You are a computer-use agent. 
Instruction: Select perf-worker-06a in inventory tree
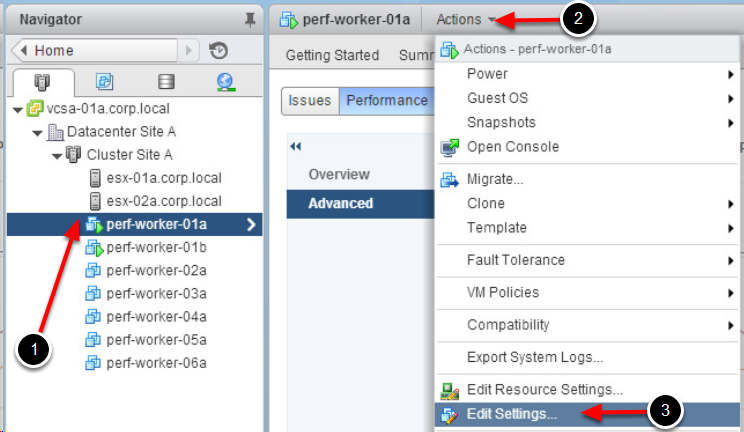157,363
